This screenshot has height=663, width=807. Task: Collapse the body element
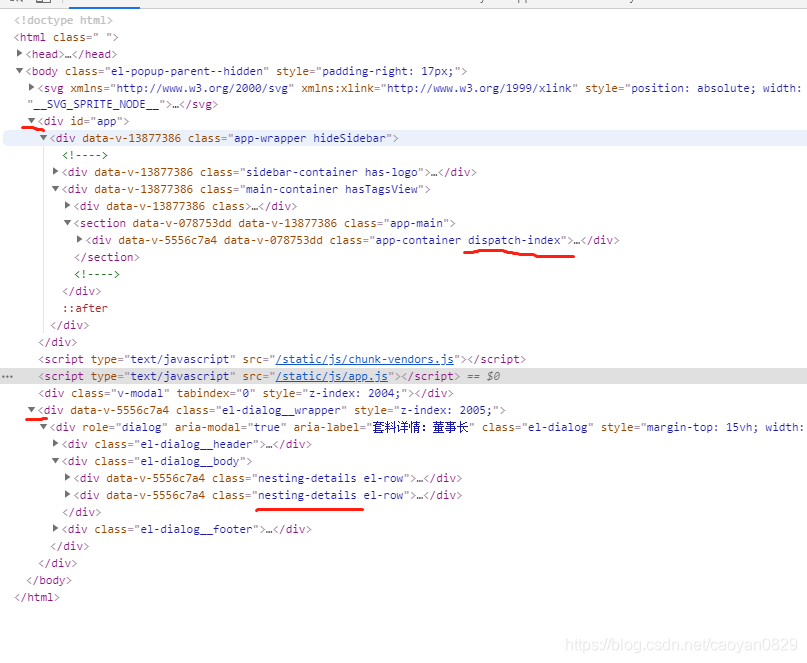[20, 71]
